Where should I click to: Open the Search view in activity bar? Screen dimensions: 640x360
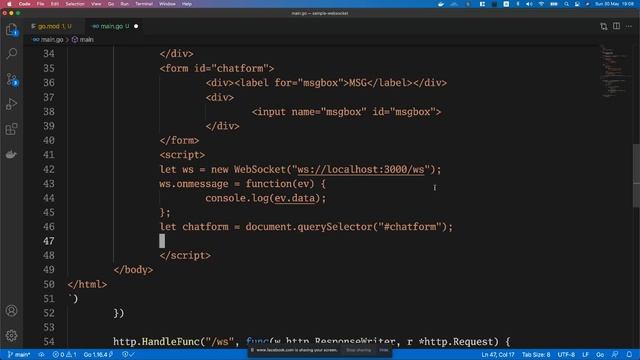11,53
